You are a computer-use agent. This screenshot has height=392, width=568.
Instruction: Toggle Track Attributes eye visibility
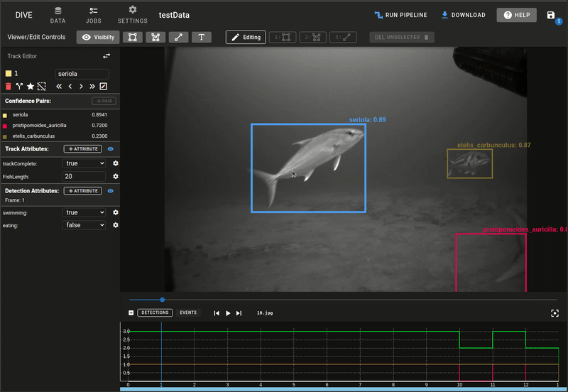point(111,149)
